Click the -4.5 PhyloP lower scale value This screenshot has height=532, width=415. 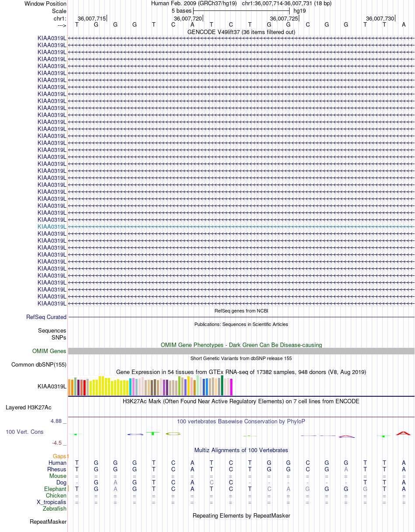(59, 443)
